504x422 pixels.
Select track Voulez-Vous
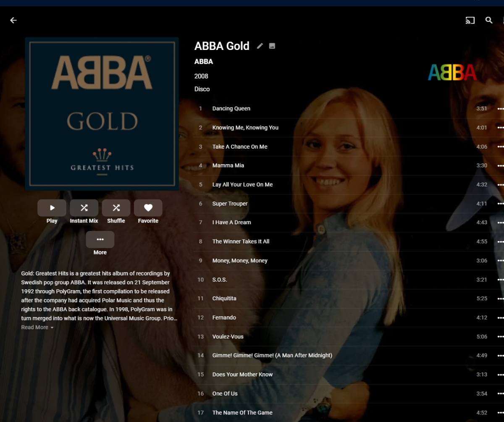click(x=349, y=336)
